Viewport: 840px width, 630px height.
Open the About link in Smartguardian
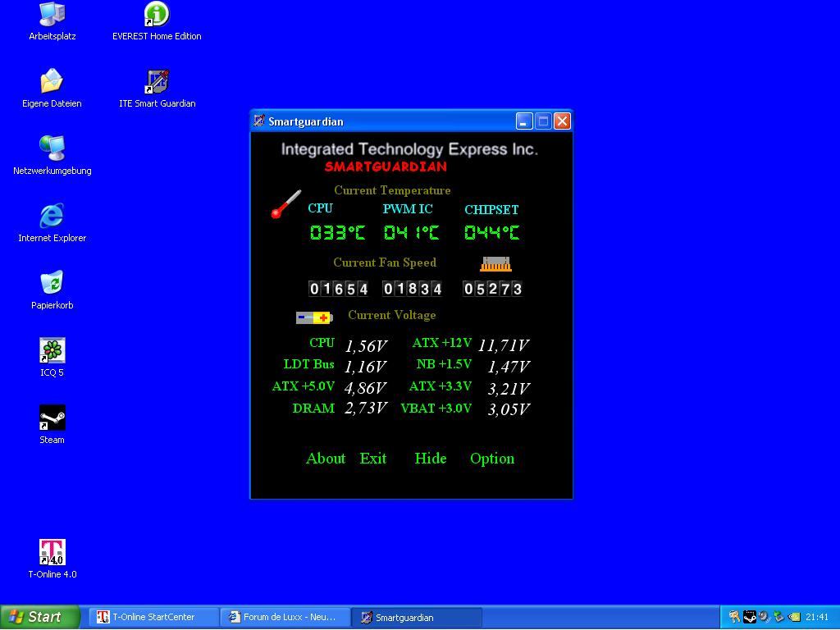[x=326, y=459]
